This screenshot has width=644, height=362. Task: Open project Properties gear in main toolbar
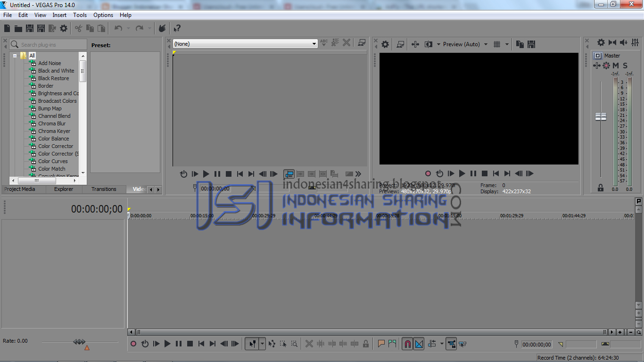[64, 29]
